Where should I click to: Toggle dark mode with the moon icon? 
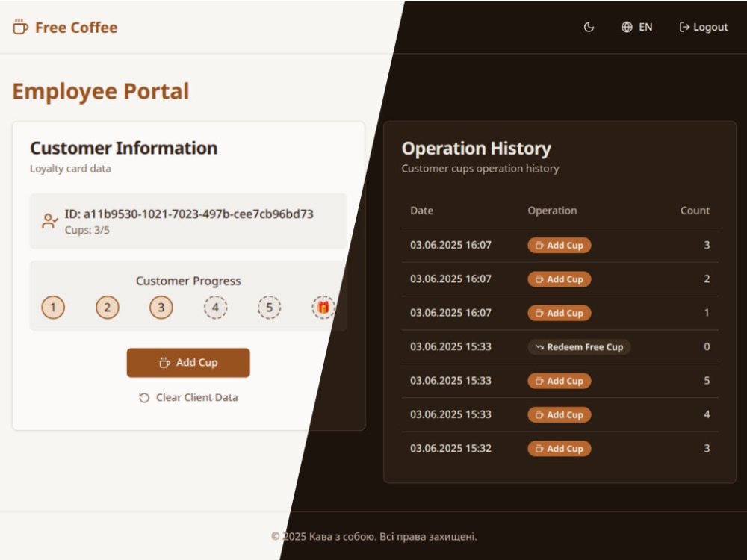589,27
